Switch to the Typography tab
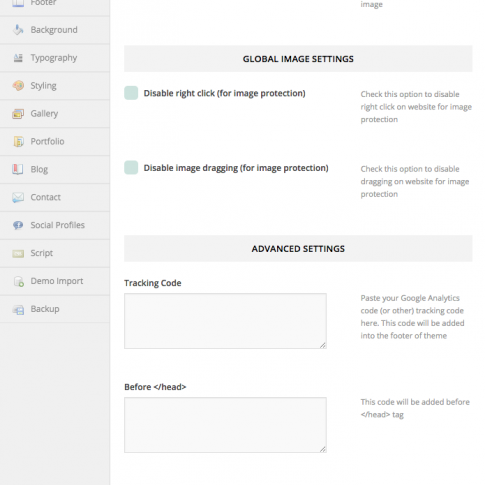 55,58
